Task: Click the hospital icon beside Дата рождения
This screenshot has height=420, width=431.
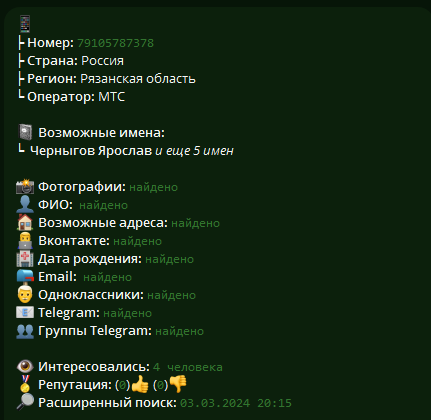Action: pos(25,259)
